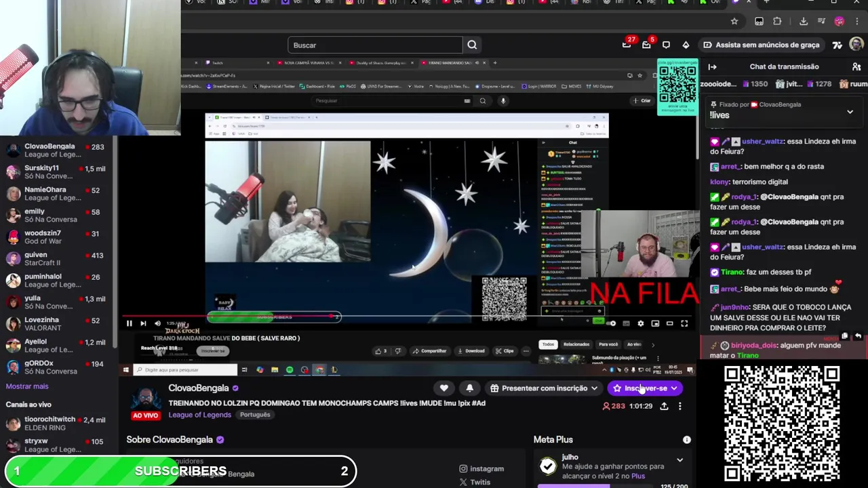Click Start button in streamed Windows taskbar
Screen dimensions: 868x488
126,370
